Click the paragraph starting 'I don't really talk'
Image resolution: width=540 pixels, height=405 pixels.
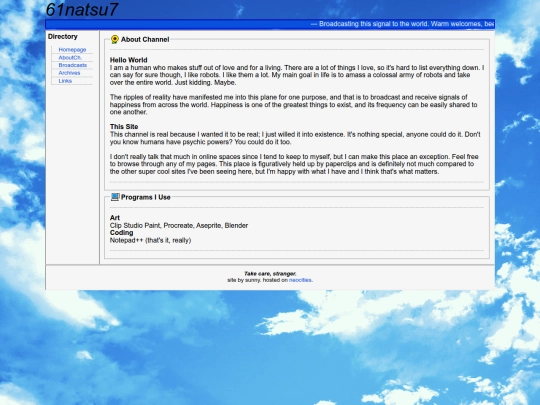[294, 164]
